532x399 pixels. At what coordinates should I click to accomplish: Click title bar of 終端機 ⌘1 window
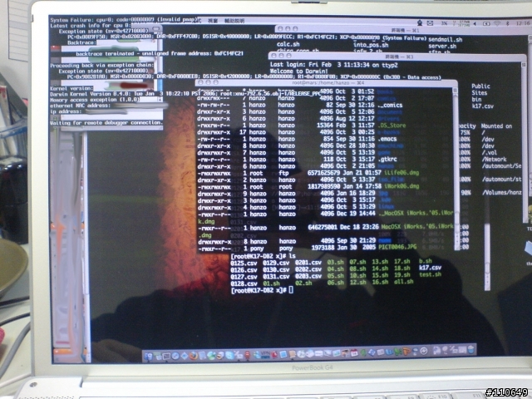tap(402, 30)
